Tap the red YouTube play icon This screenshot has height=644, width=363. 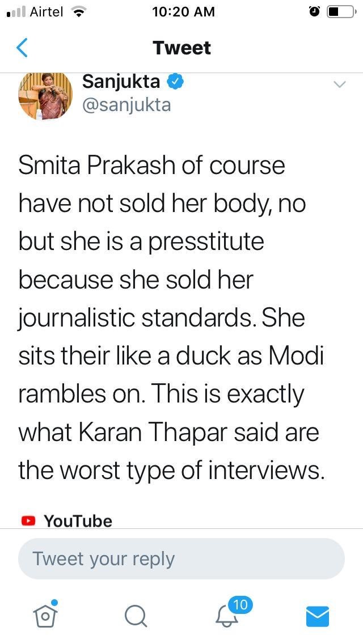pyautogui.click(x=28, y=520)
